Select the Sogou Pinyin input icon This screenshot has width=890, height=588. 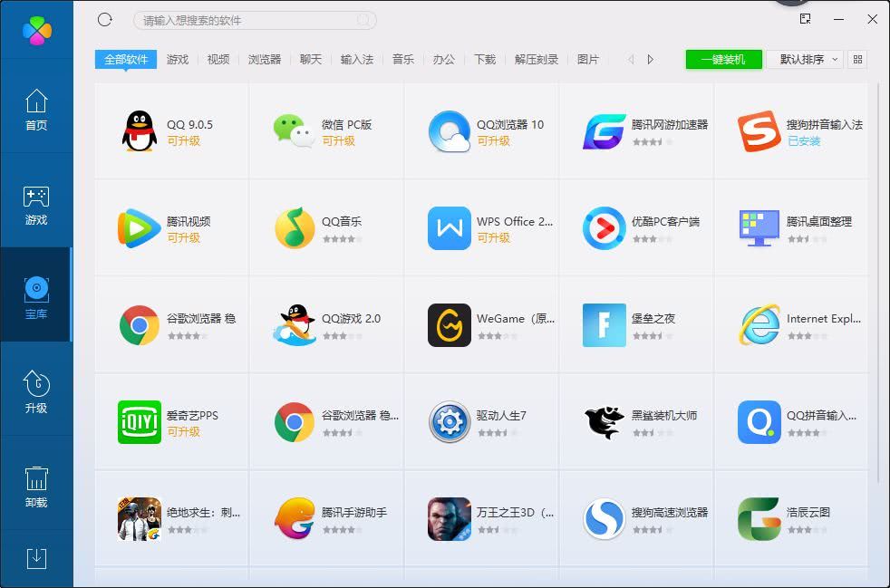759,131
